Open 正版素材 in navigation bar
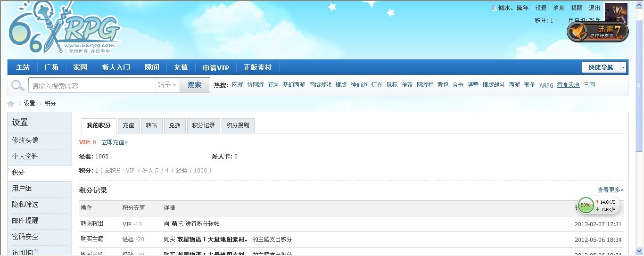This screenshot has height=256, width=644. [x=257, y=67]
